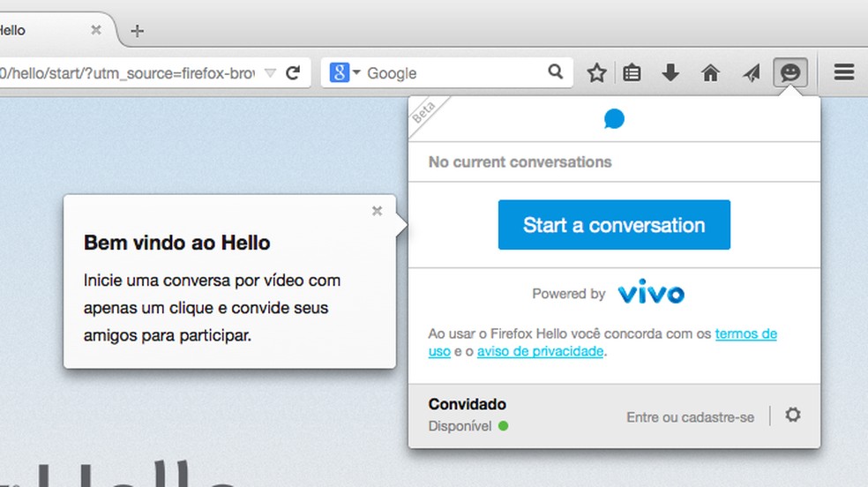
Task: Click the paper plane share icon
Action: coord(752,72)
